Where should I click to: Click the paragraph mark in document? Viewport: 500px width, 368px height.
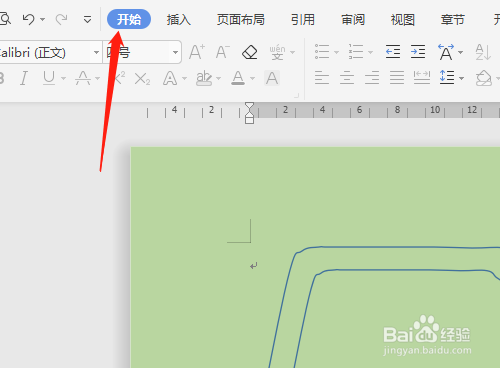click(254, 266)
